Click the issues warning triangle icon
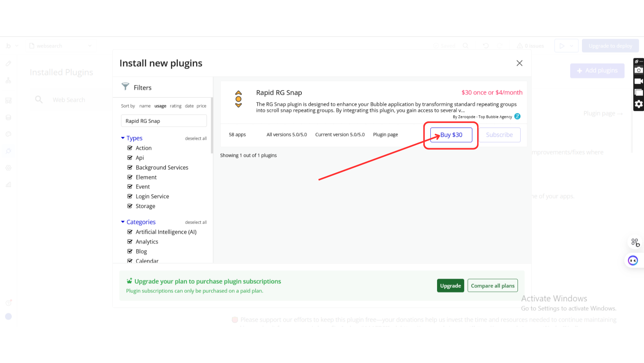 (520, 46)
